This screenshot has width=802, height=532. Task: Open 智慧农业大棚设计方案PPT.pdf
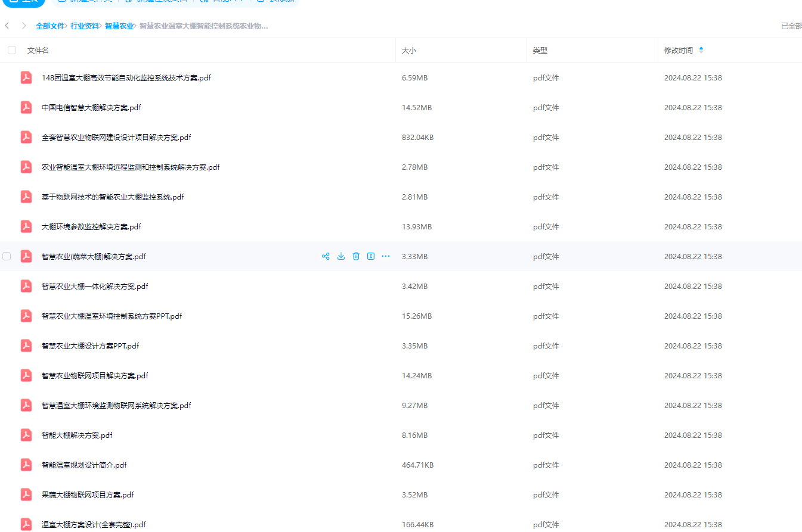pos(90,346)
